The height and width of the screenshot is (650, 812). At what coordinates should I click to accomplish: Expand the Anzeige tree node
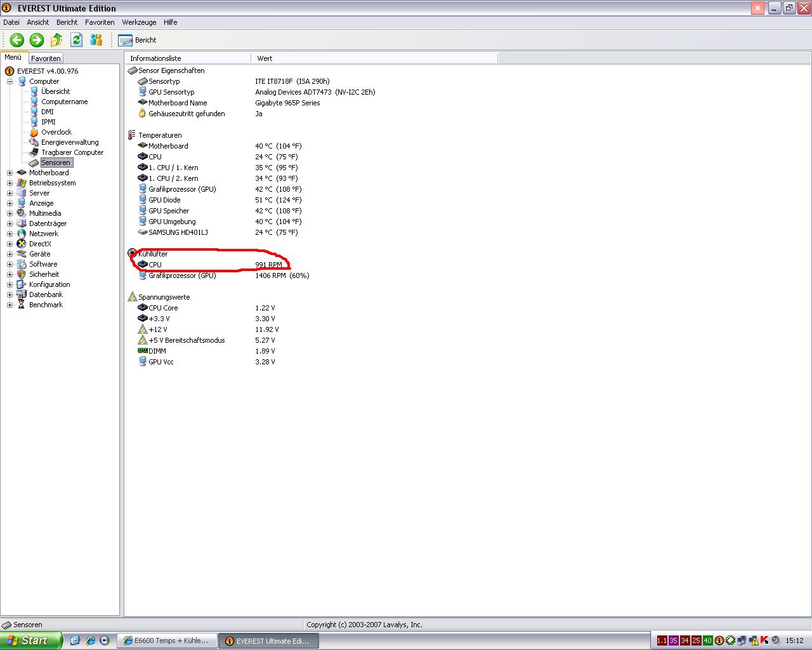tap(10, 203)
